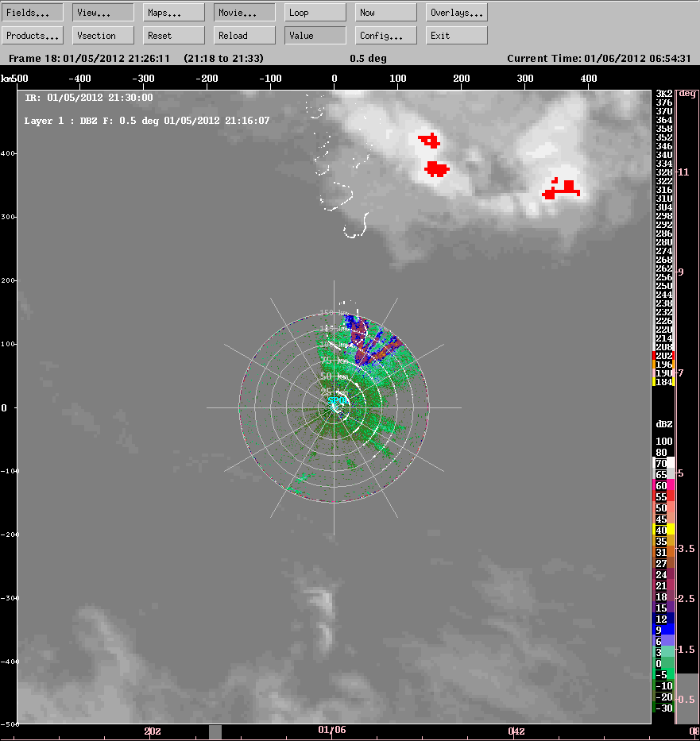This screenshot has width=700, height=741.
Task: Click the Exit button
Action: [457, 36]
